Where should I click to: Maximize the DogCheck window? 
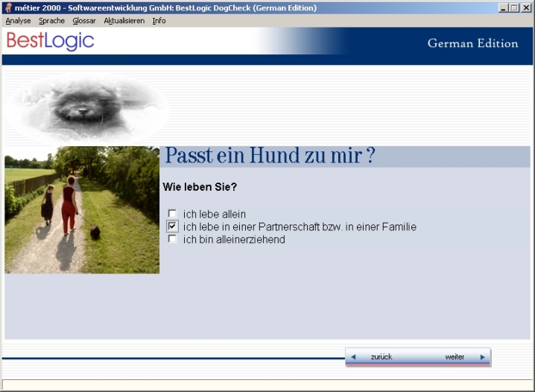point(514,7)
